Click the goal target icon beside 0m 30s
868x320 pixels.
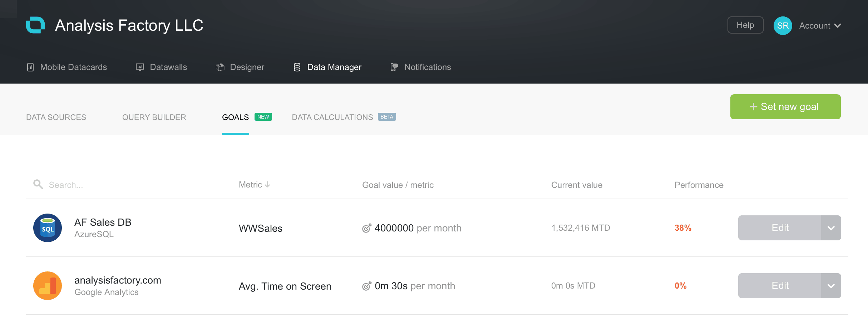[x=366, y=286]
